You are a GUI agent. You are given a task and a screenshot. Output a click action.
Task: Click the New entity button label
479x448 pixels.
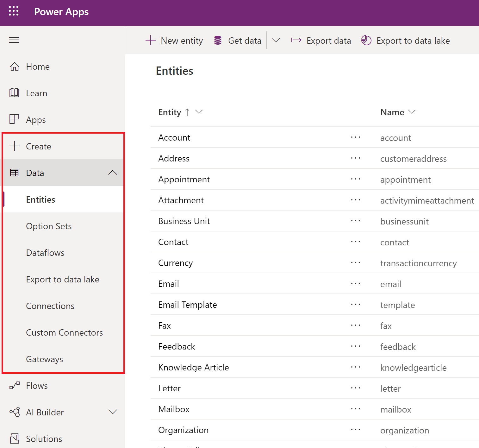(x=182, y=41)
